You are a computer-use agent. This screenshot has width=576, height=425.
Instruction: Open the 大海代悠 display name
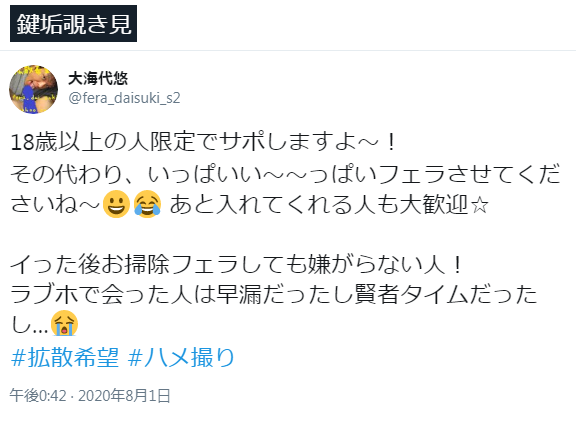[98, 79]
